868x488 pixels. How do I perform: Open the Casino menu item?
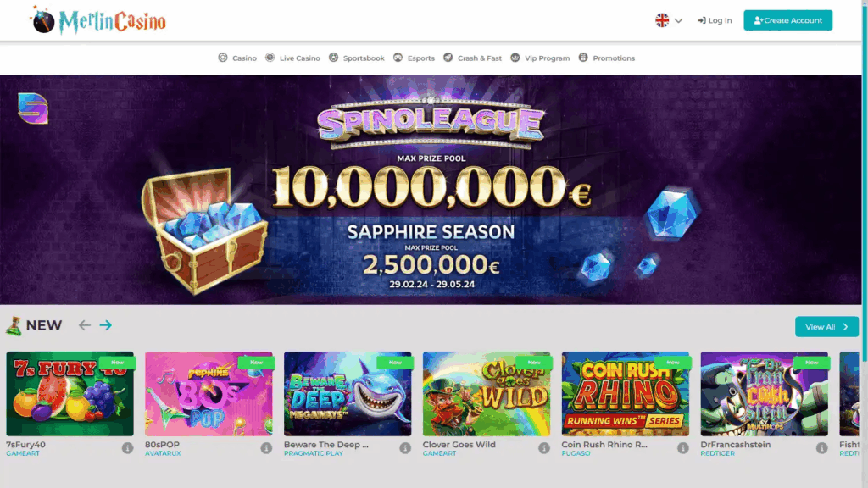[x=237, y=58]
